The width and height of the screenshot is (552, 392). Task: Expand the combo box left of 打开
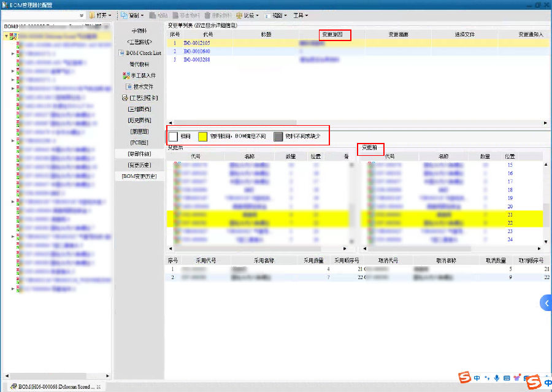point(82,15)
